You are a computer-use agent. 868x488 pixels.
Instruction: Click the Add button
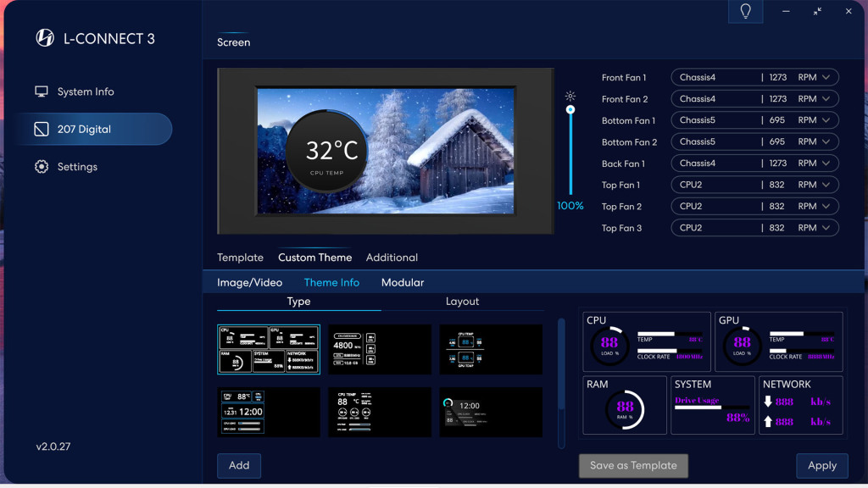pyautogui.click(x=238, y=465)
